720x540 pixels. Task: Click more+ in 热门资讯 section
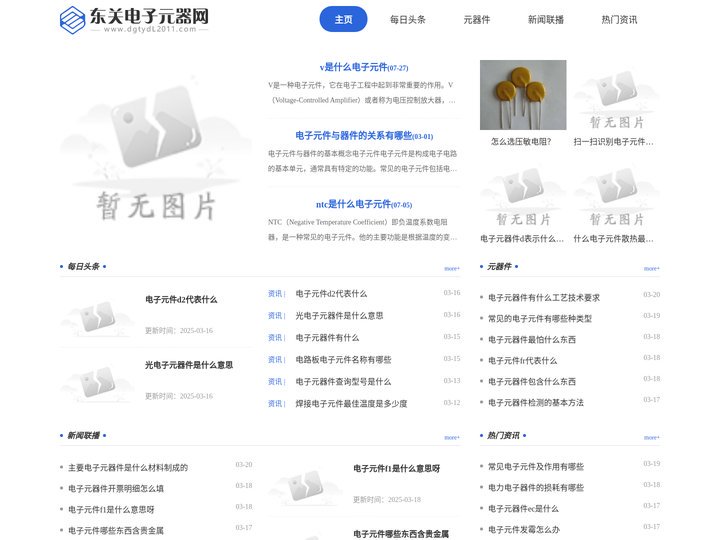point(652,438)
